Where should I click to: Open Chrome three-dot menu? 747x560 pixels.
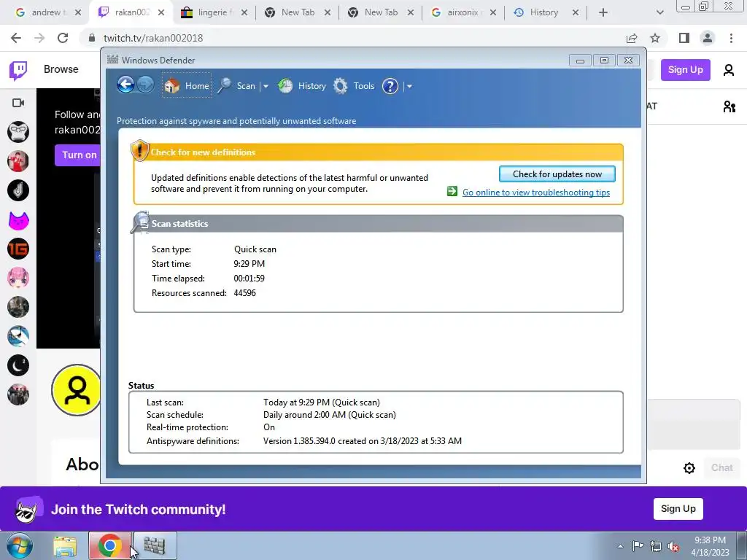[x=731, y=38]
